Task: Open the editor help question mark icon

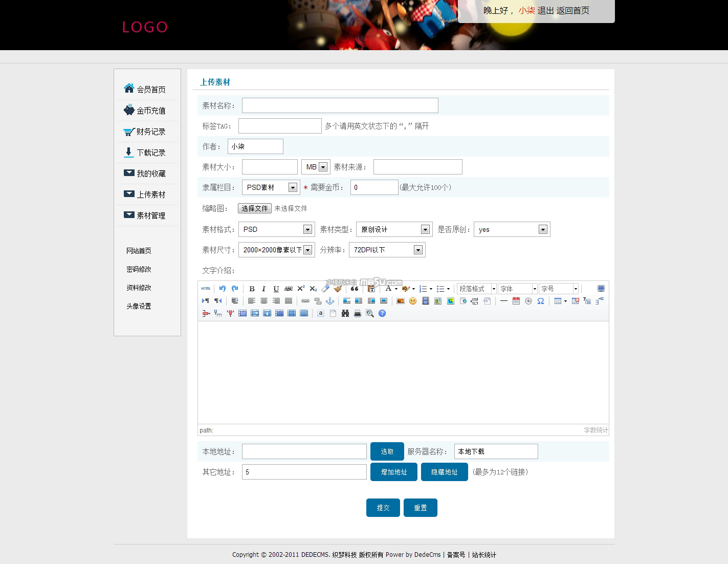Action: tap(382, 313)
